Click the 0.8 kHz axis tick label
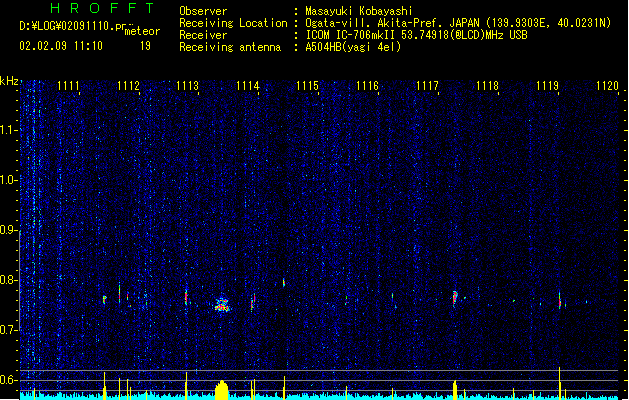This screenshot has height=400, width=629. (9, 280)
